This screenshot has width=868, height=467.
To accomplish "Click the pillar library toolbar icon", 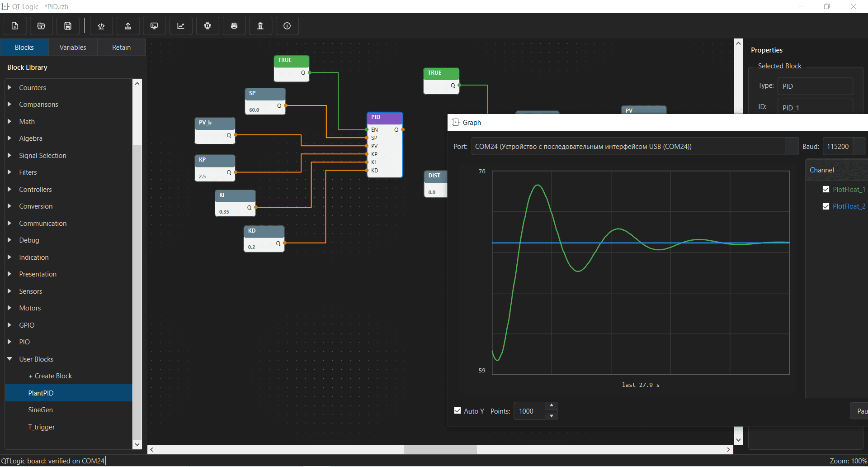I will click(x=260, y=26).
